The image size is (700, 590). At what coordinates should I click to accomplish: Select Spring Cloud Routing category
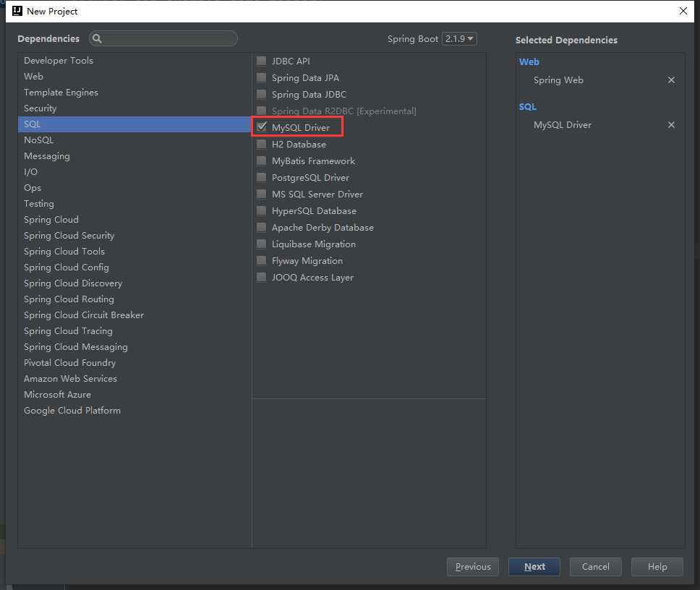(135, 299)
